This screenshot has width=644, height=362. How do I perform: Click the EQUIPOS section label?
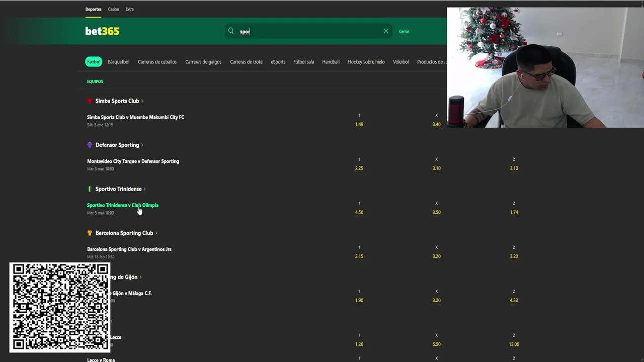(95, 81)
